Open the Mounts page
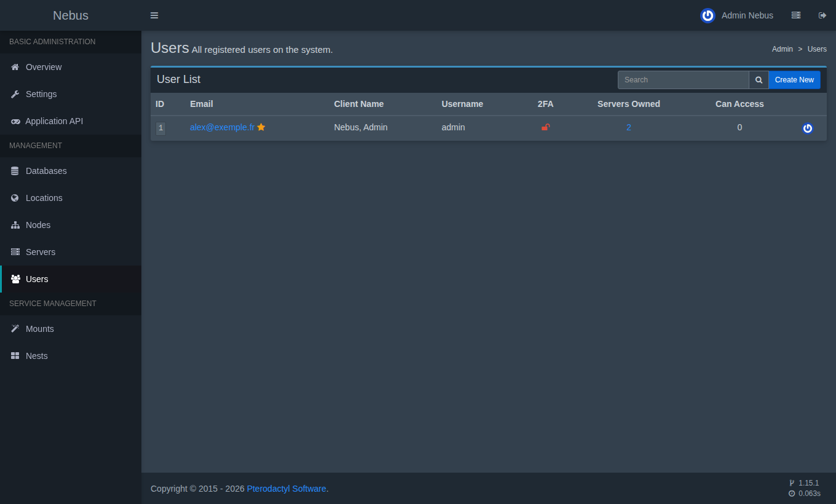This screenshot has height=504, width=836. [71, 329]
